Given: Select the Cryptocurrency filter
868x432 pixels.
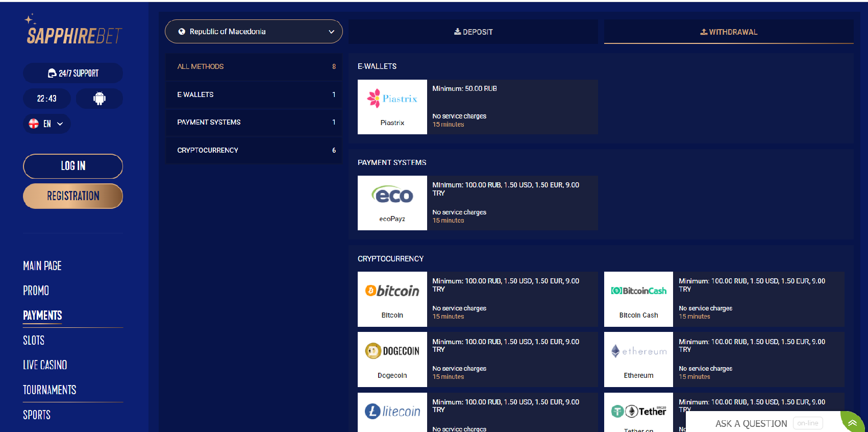Looking at the screenshot, I should pyautogui.click(x=254, y=150).
